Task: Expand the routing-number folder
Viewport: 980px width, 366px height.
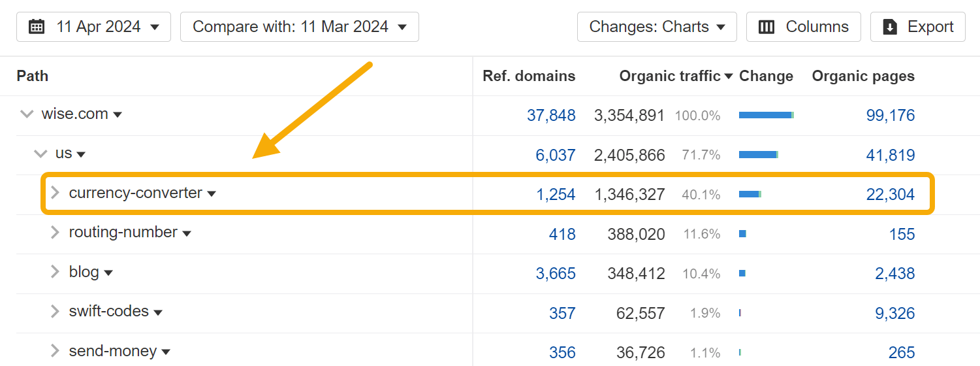Action: click(55, 233)
